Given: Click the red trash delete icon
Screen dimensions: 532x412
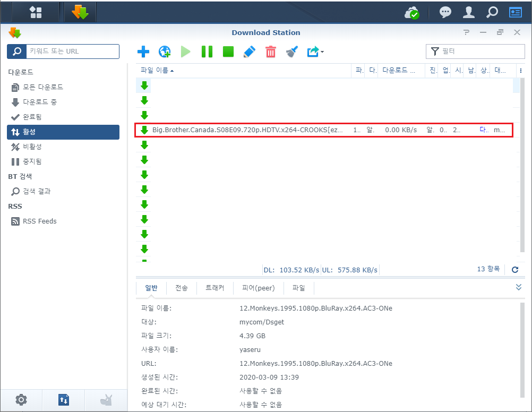Looking at the screenshot, I should [x=271, y=51].
